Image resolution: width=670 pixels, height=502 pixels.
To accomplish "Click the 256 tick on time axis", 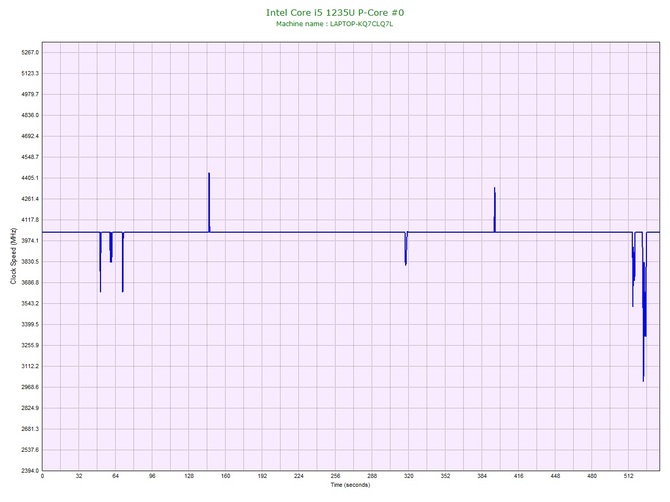I will click(x=335, y=476).
